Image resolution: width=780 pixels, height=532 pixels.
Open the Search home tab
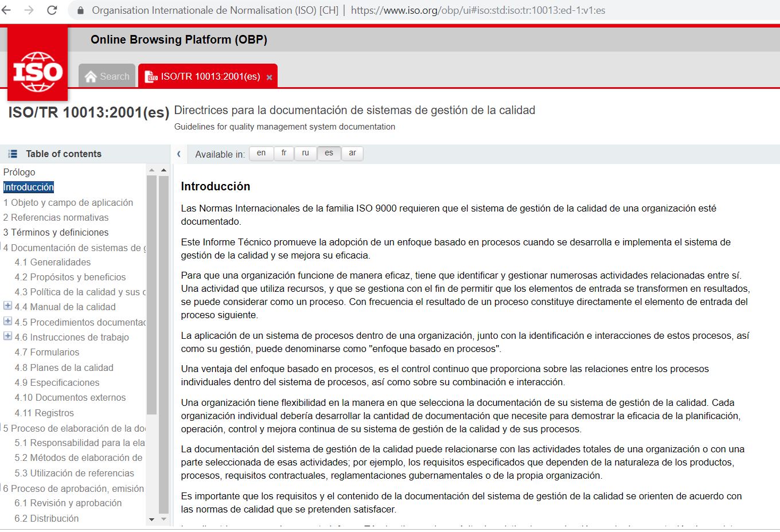(x=107, y=76)
